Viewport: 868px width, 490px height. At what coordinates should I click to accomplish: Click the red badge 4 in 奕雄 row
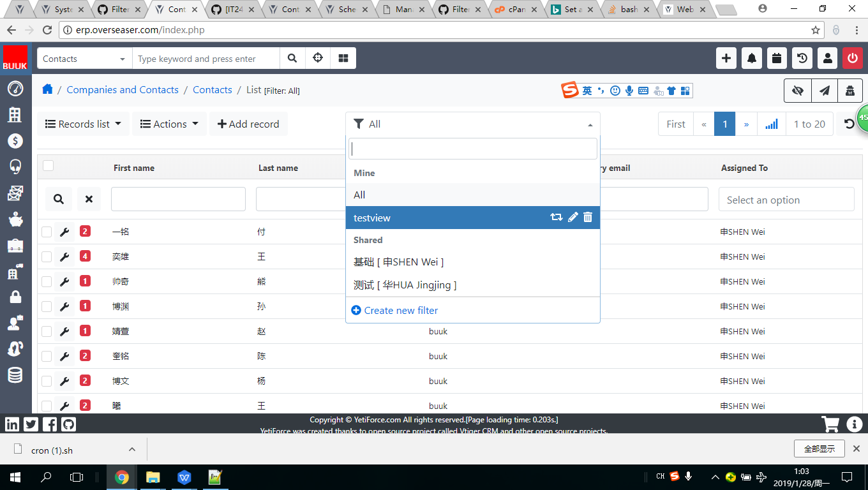click(x=85, y=256)
